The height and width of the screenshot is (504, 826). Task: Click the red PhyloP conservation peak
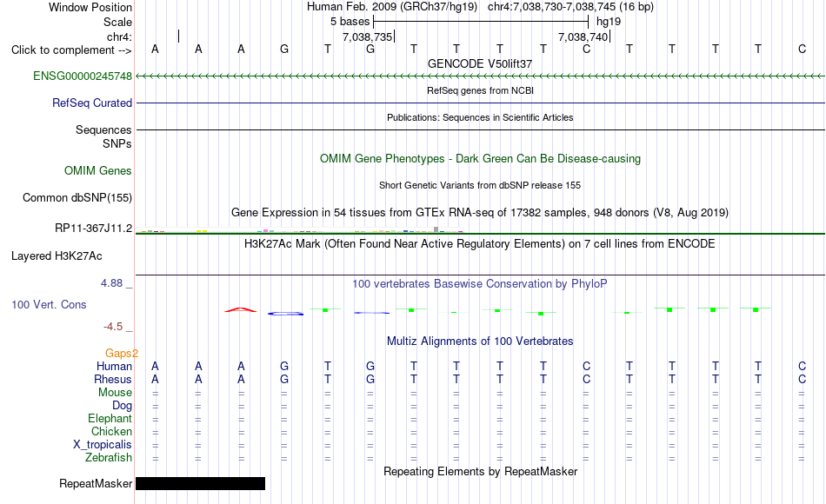[241, 309]
